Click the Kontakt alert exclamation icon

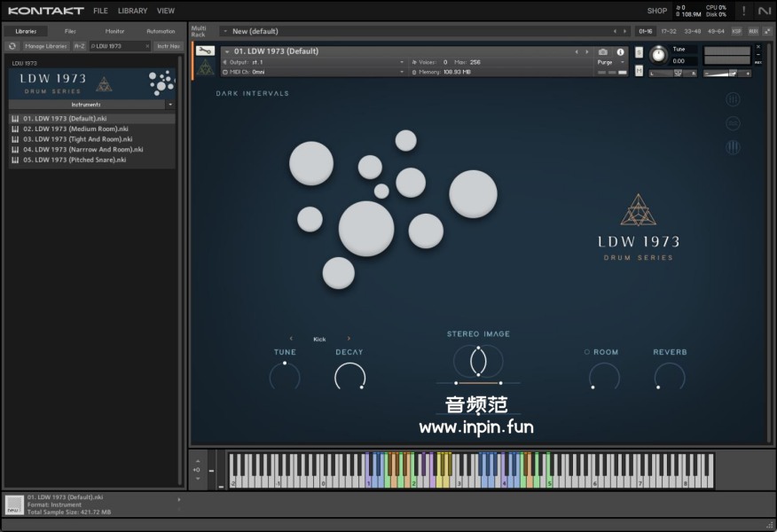tap(742, 12)
